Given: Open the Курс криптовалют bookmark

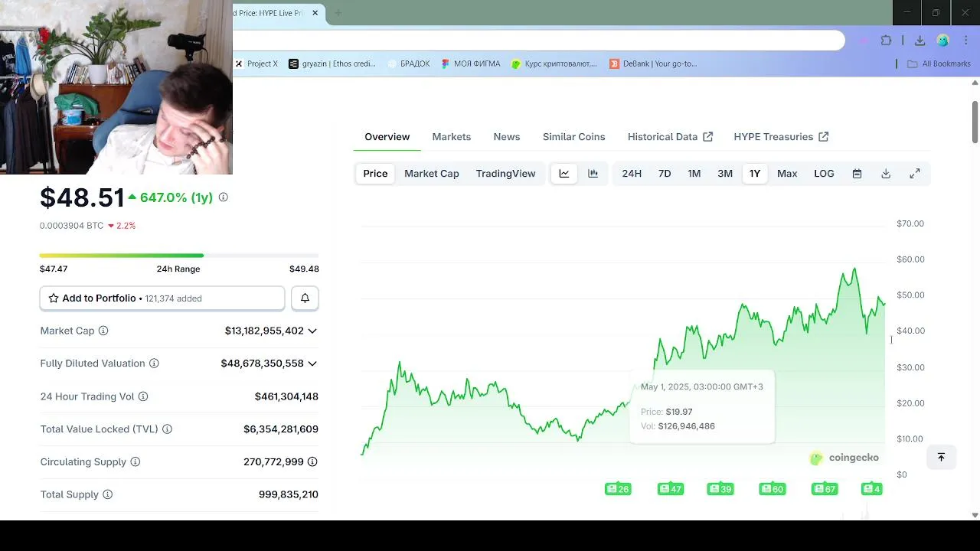Looking at the screenshot, I should [x=555, y=64].
